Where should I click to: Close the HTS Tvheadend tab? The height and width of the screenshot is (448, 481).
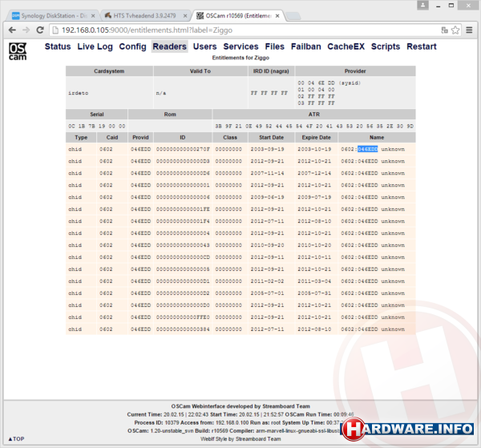pyautogui.click(x=185, y=16)
